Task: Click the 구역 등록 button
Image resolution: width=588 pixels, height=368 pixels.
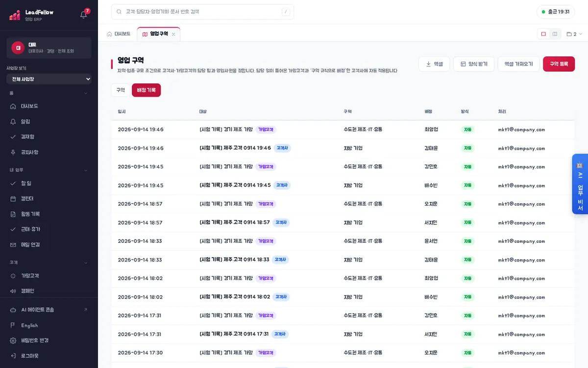Action: [x=559, y=64]
